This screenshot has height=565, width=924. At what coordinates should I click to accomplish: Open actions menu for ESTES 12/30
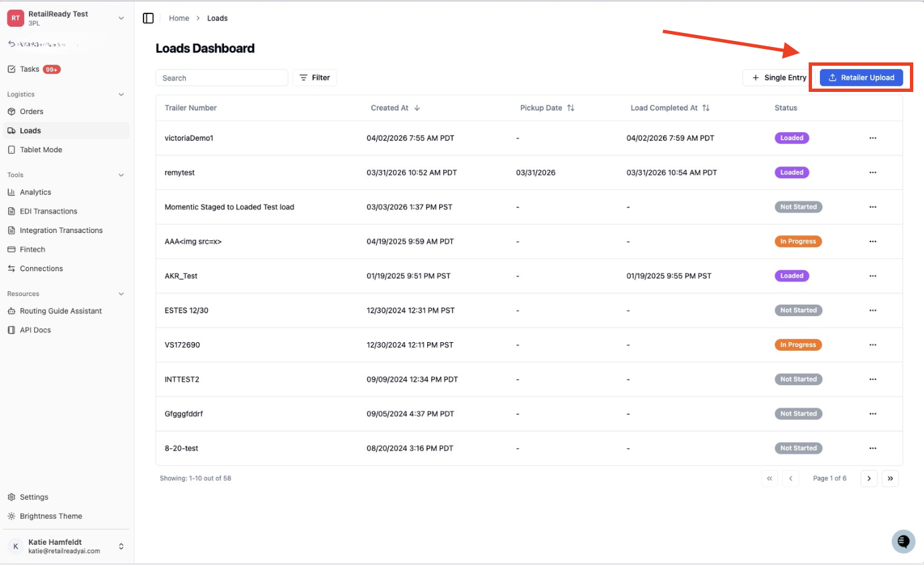(872, 310)
